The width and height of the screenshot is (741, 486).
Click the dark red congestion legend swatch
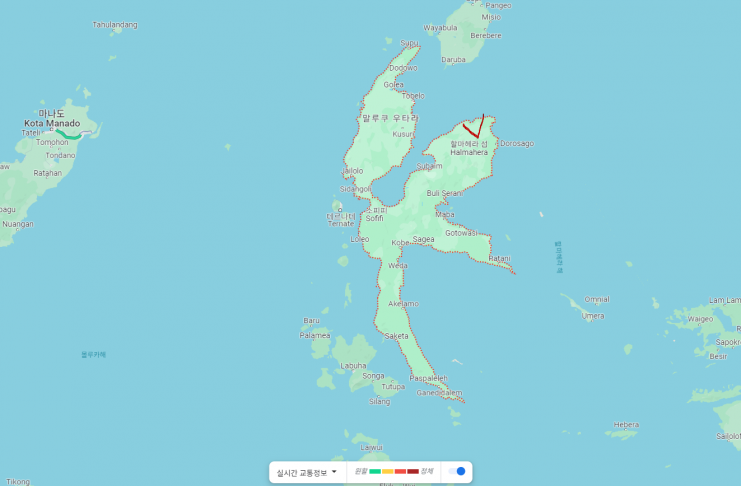[x=413, y=471]
